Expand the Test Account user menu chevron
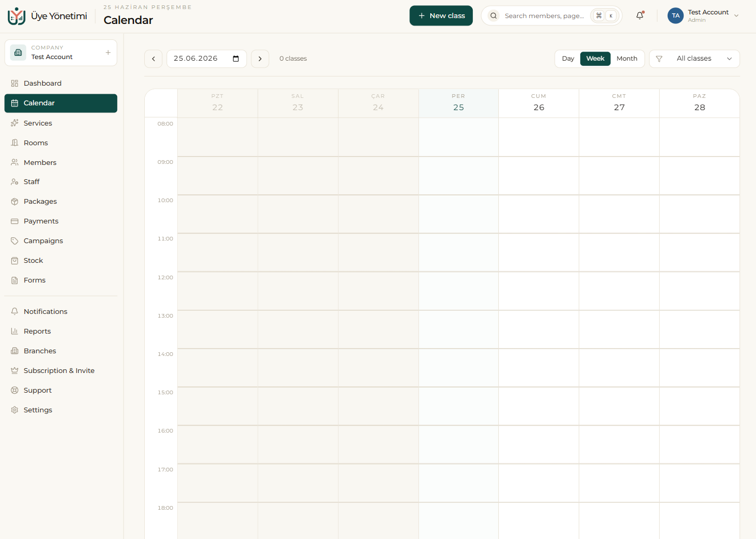The height and width of the screenshot is (539, 756). 736,16
